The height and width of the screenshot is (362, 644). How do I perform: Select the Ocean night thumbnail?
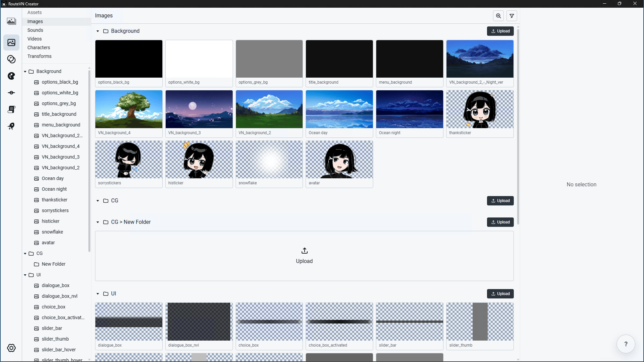pyautogui.click(x=409, y=114)
